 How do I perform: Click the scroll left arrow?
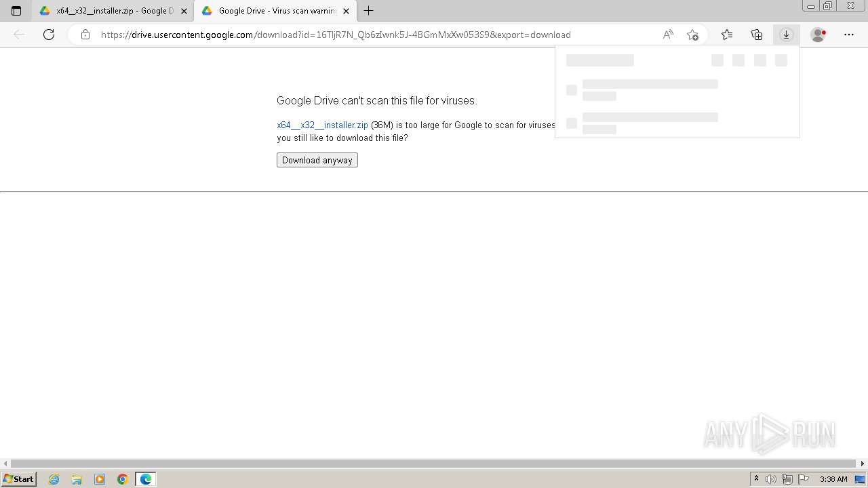tap(5, 464)
